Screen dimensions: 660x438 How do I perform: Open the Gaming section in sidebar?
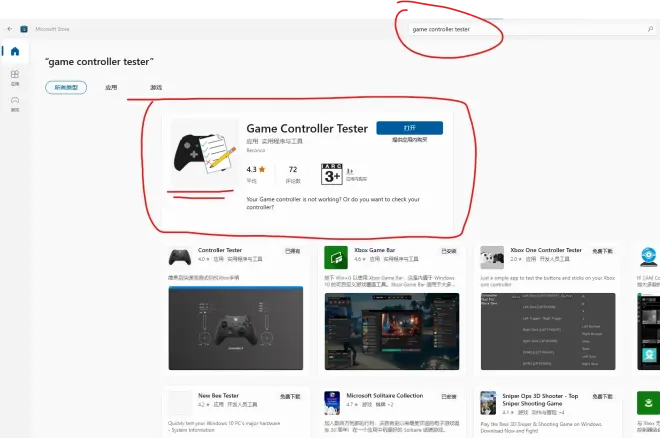[15, 104]
